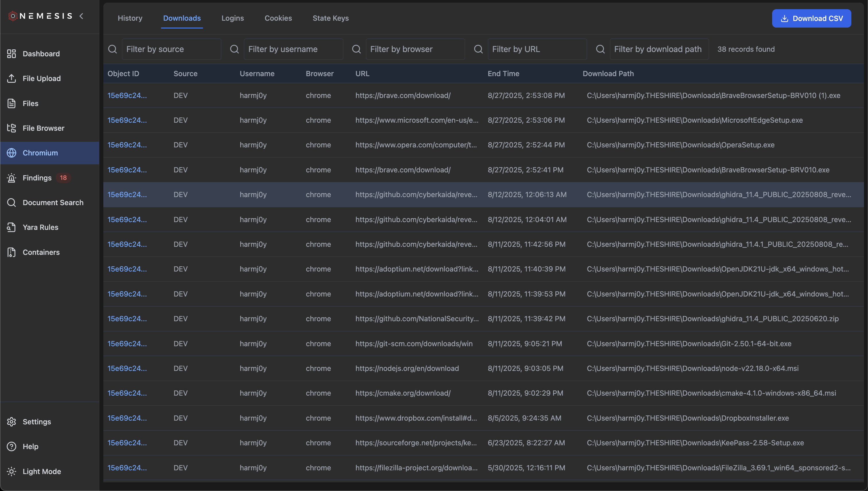Image resolution: width=868 pixels, height=491 pixels.
Task: Collapse the sidebar with the chevron arrow
Action: tap(82, 16)
